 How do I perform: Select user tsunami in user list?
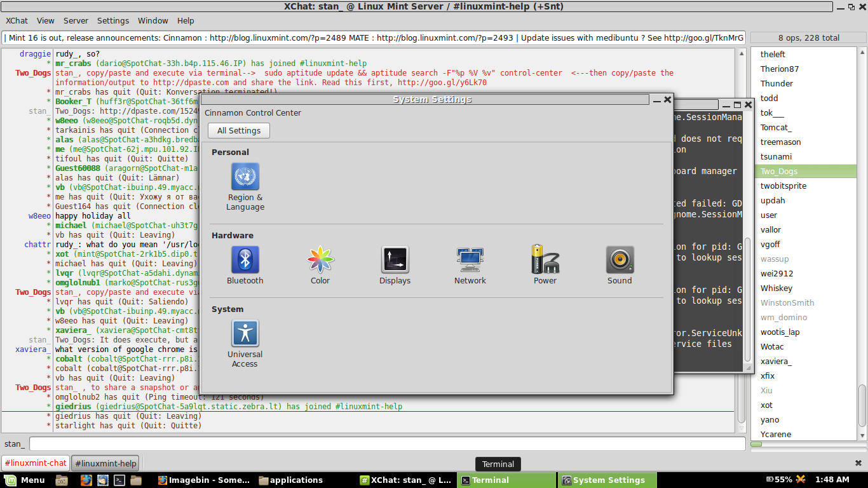[x=776, y=156]
